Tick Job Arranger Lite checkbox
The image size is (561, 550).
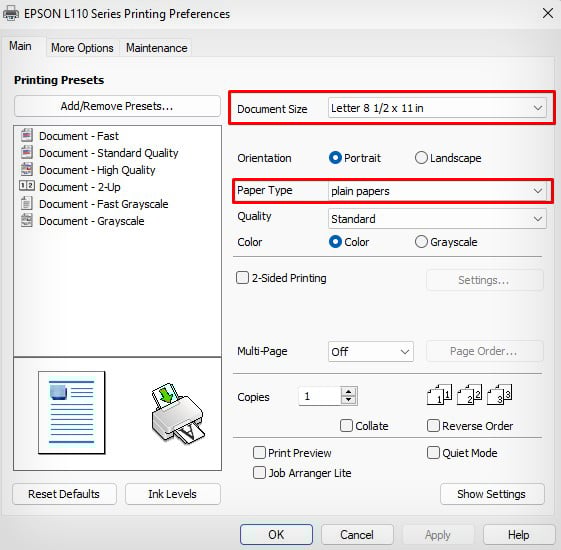coord(259,473)
